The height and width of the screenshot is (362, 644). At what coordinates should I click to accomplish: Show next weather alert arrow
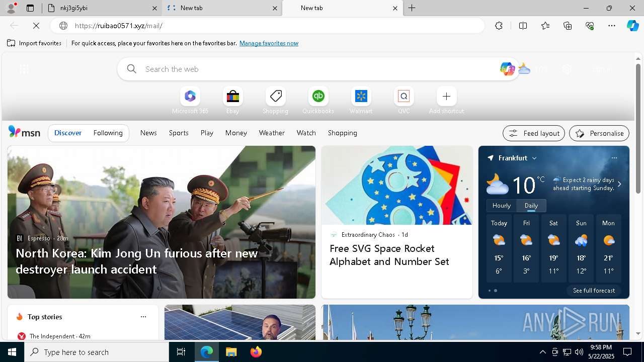[x=619, y=184]
